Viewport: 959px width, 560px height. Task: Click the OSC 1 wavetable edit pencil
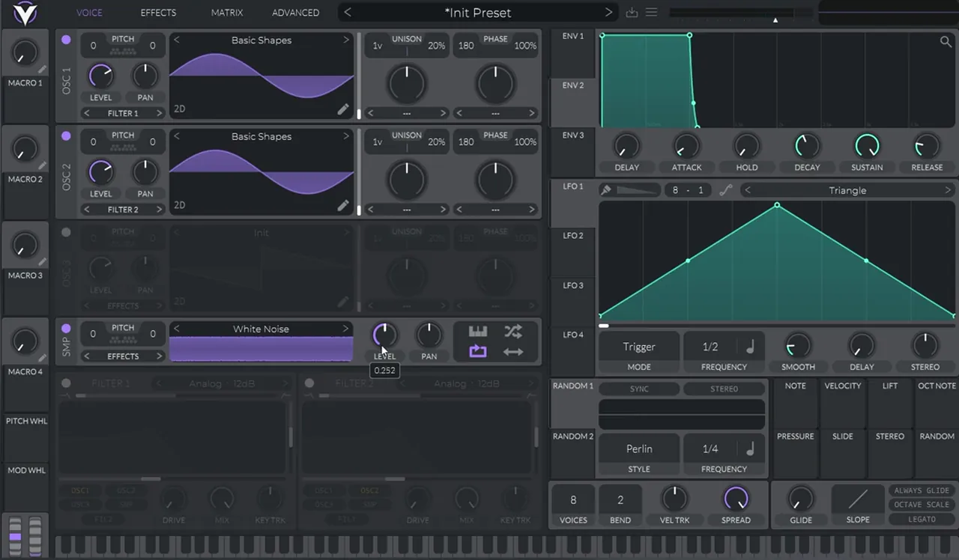(342, 109)
